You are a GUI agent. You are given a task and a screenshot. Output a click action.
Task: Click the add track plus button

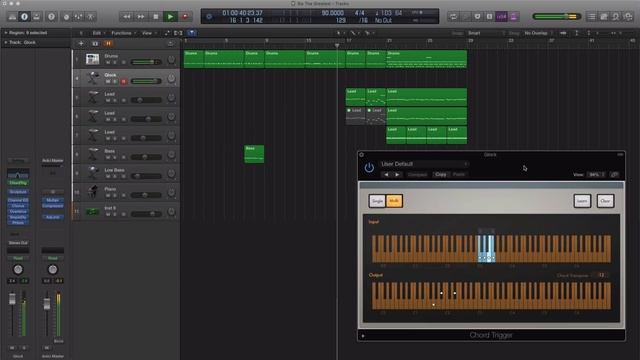(81, 44)
